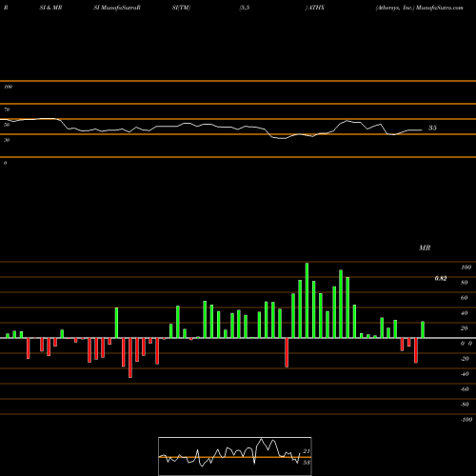Click the 'SI & MR' header label
This screenshot has height=476, width=476.
tap(50, 8)
